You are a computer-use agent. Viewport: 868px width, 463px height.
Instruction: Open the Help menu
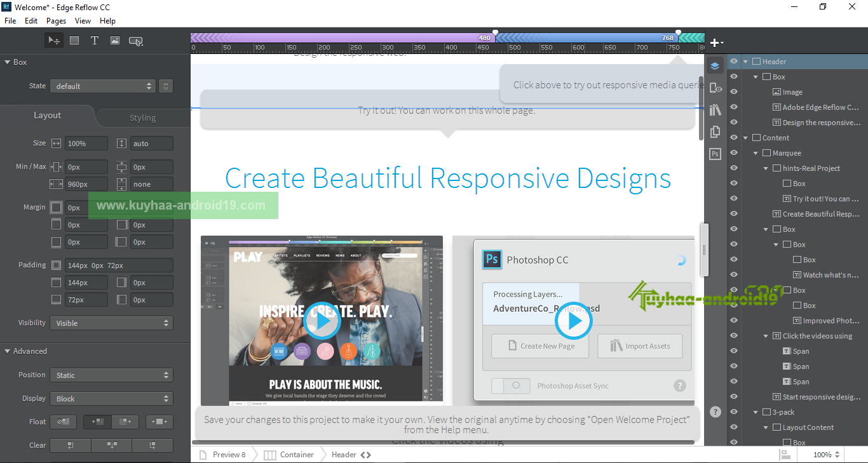(108, 21)
